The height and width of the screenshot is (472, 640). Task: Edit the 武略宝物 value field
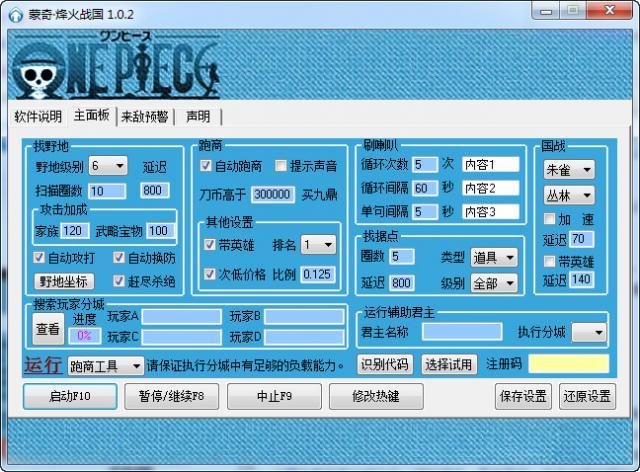[160, 231]
